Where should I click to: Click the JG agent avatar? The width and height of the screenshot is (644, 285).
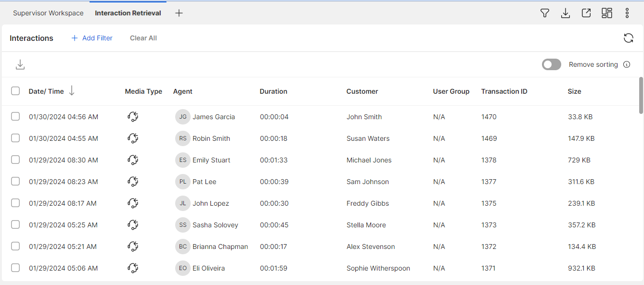coord(183,117)
